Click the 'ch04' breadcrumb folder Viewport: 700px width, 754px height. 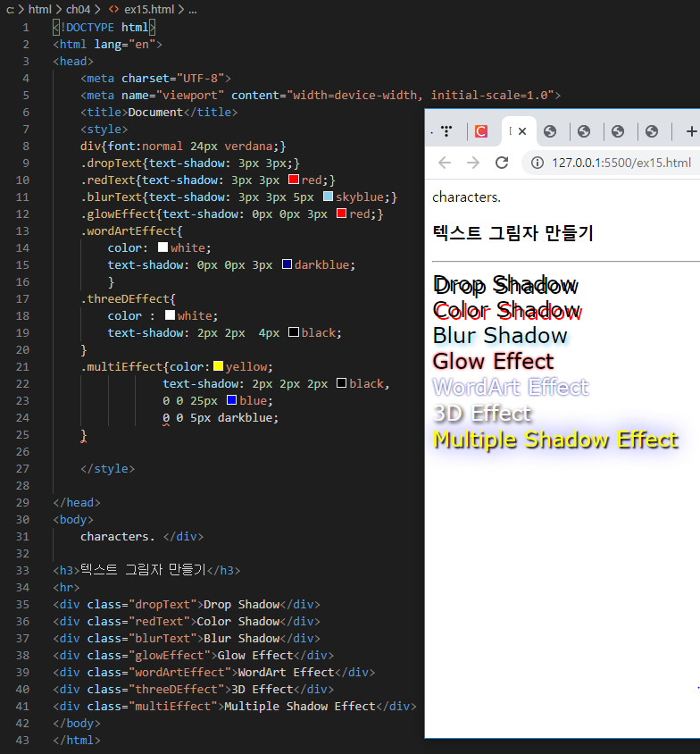click(x=79, y=10)
